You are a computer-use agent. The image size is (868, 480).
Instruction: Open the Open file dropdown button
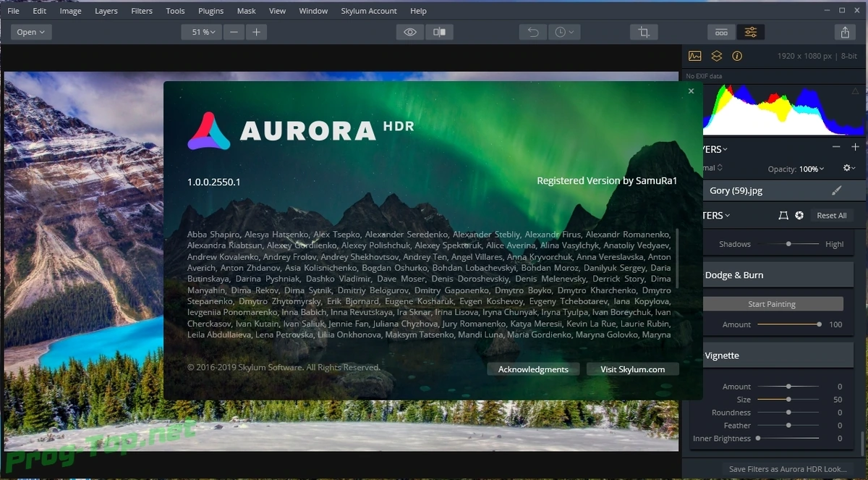point(30,32)
